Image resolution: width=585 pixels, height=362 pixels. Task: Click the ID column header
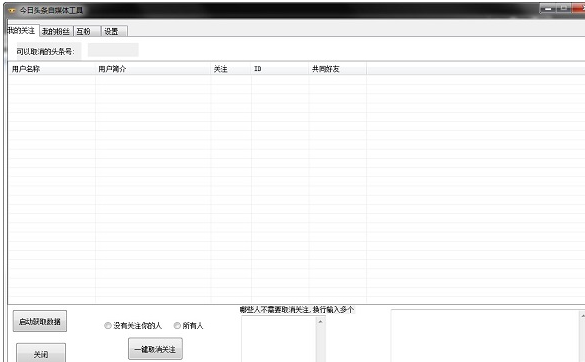(280, 69)
